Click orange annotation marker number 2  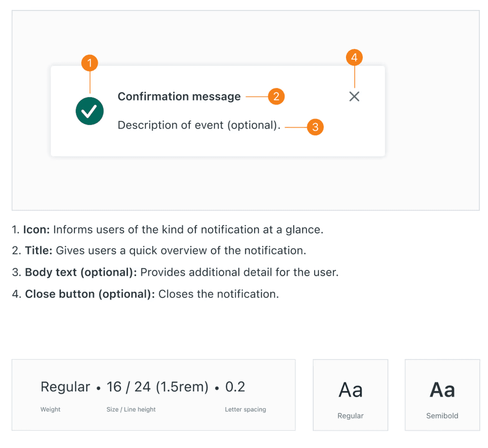point(276,96)
